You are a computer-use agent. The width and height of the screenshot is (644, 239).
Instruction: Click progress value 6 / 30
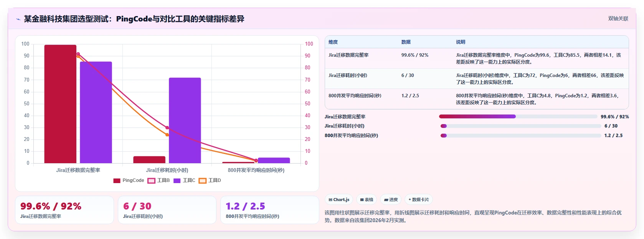(611, 126)
